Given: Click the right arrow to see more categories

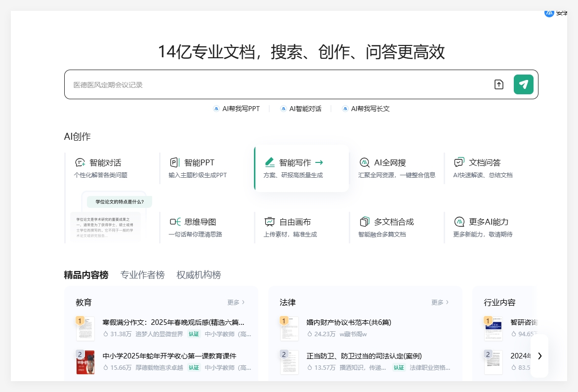Looking at the screenshot, I should [x=539, y=355].
